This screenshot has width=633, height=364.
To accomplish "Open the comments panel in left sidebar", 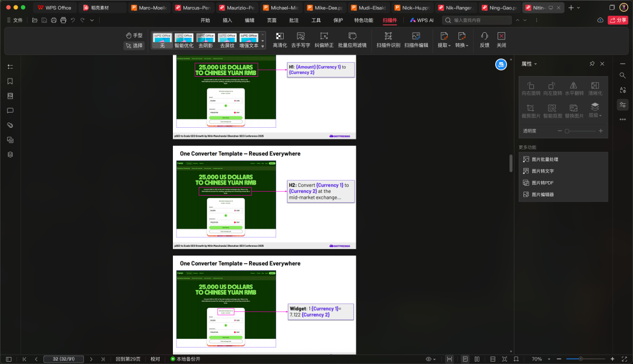I will [x=10, y=111].
